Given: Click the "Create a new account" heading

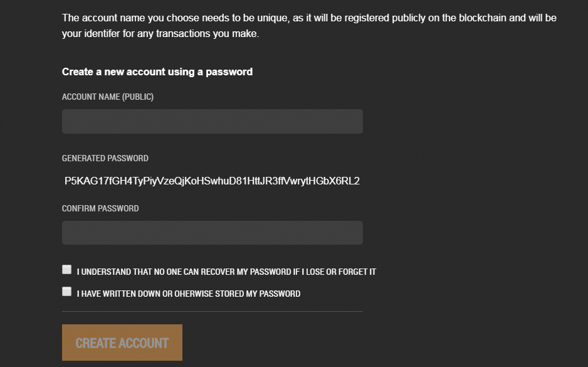Looking at the screenshot, I should (x=157, y=72).
